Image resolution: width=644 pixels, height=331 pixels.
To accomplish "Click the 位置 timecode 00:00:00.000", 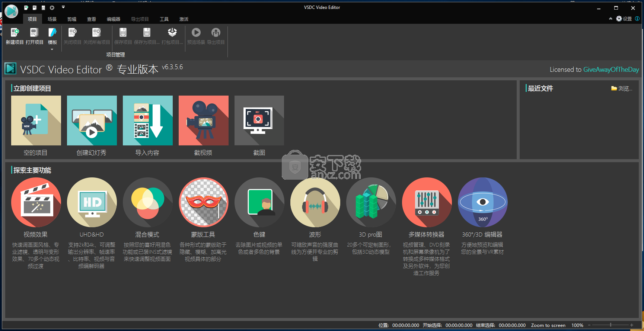I will 406,325.
